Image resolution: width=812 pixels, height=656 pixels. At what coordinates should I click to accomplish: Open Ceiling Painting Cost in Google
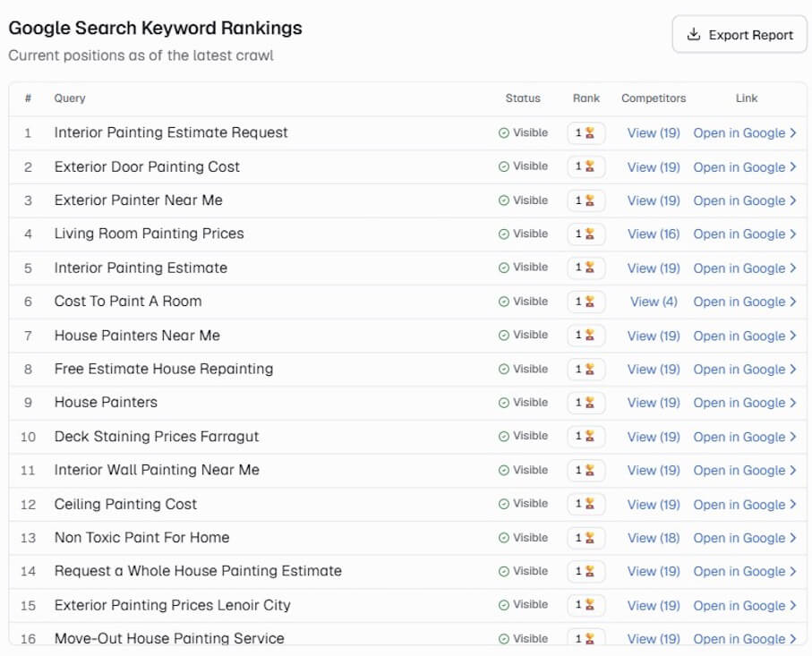744,504
